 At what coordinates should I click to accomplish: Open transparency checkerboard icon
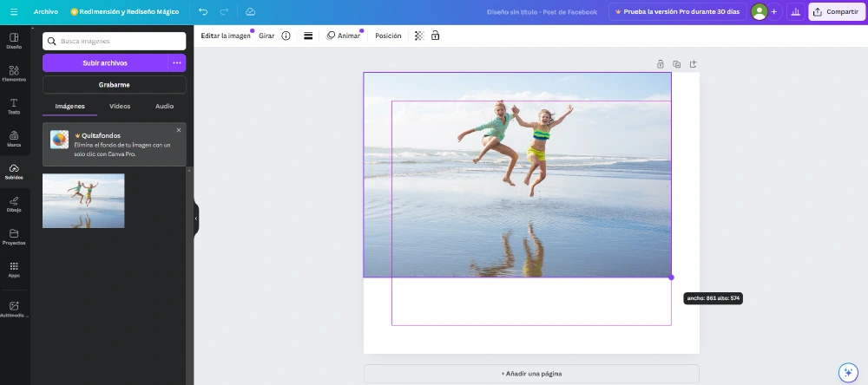(419, 36)
